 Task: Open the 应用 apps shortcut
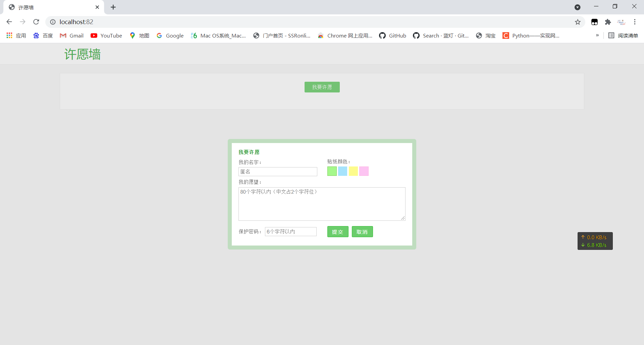pyautogui.click(x=16, y=36)
